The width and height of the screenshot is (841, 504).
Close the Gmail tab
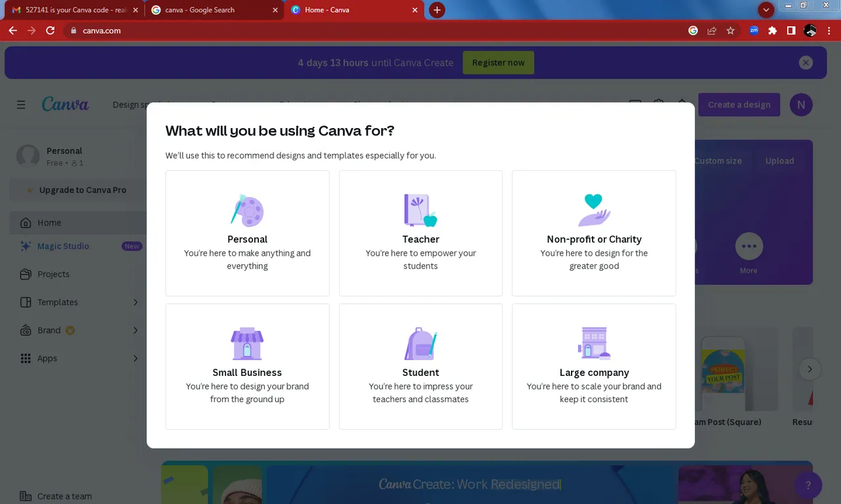[135, 10]
